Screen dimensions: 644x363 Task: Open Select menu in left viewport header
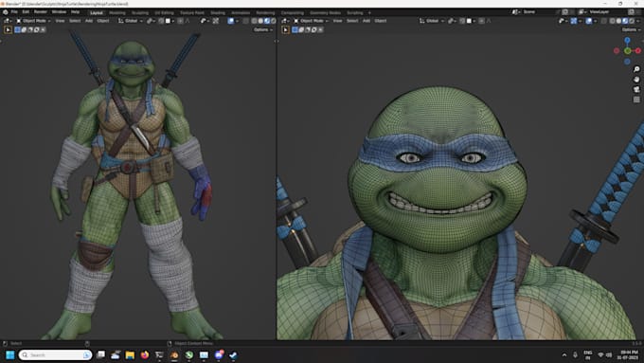click(x=75, y=21)
